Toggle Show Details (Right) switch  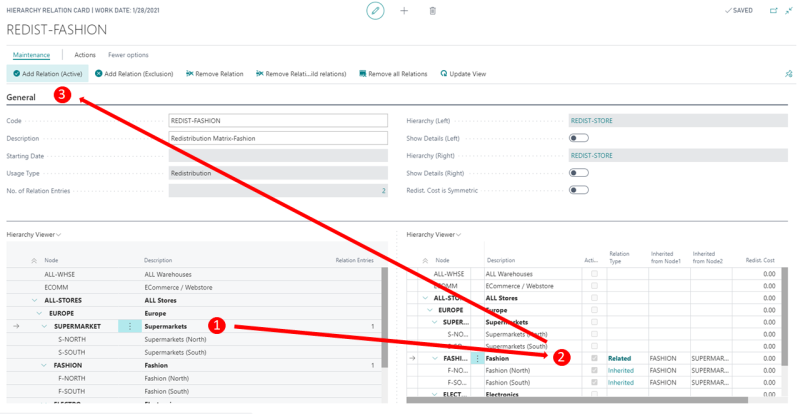coord(578,173)
